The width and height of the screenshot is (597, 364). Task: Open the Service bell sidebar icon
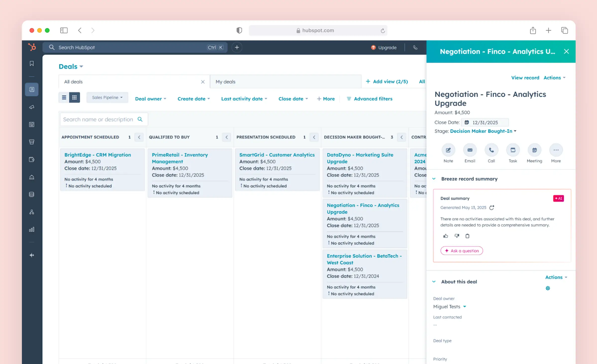tap(32, 177)
